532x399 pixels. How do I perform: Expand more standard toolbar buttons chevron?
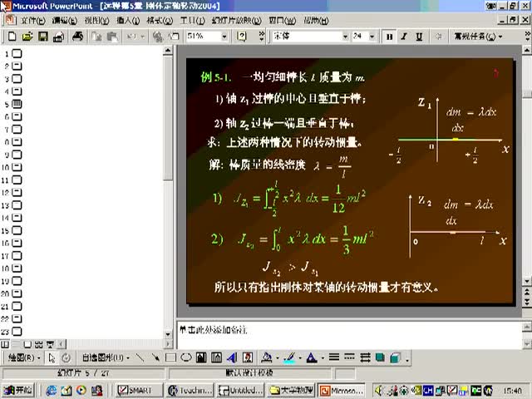pyautogui.click(x=262, y=37)
